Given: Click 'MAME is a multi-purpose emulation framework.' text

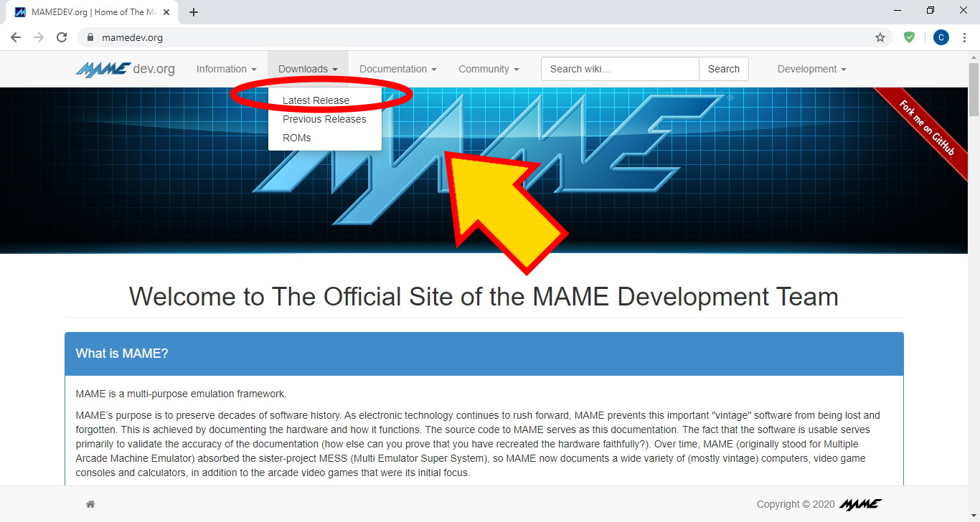Looking at the screenshot, I should tap(181, 394).
